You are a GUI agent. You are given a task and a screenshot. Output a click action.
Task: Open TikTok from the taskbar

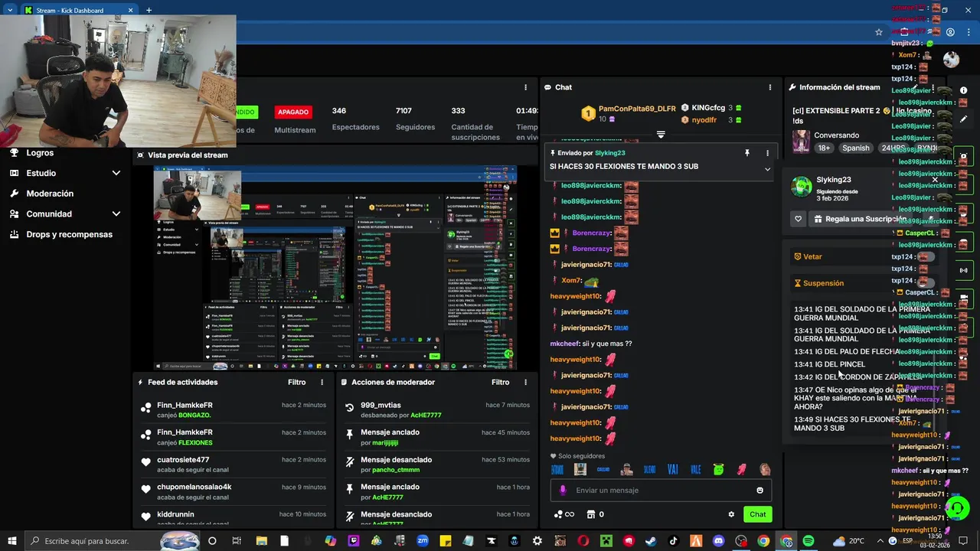click(x=673, y=541)
